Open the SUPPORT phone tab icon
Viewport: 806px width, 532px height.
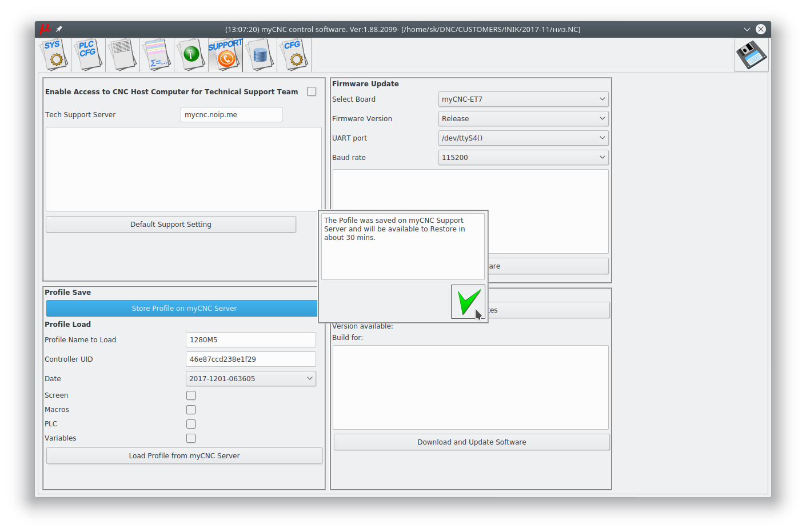coord(225,54)
